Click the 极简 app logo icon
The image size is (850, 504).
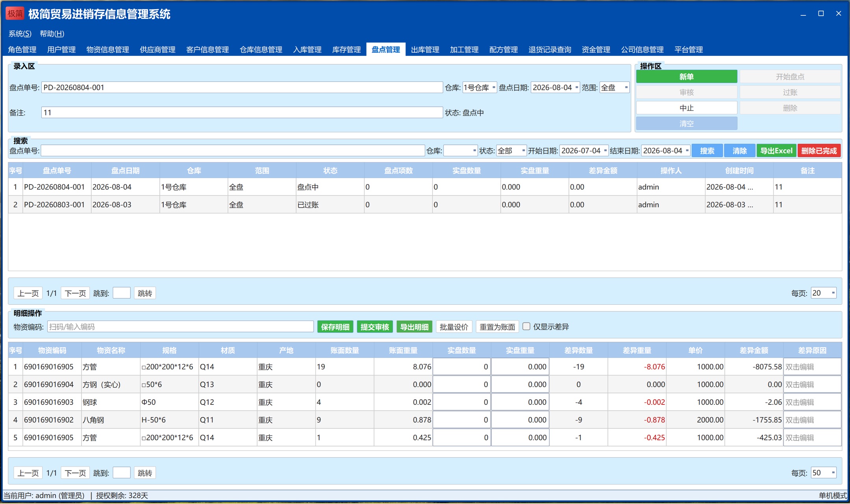point(15,14)
